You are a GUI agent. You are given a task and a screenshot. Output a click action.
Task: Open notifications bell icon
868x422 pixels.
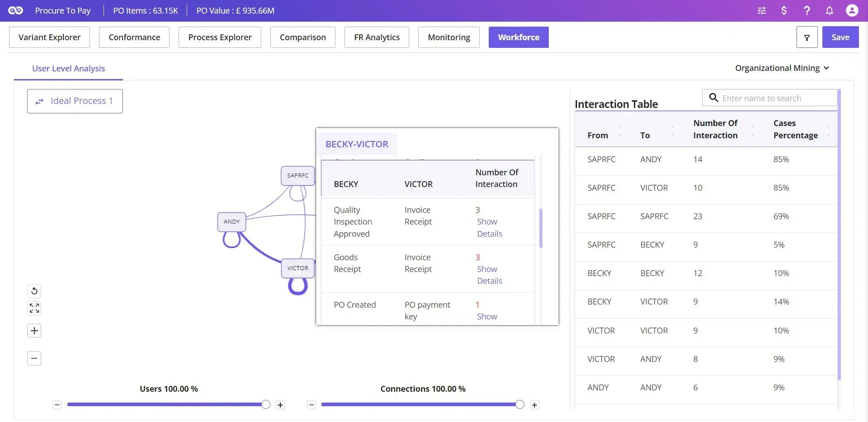(x=829, y=11)
